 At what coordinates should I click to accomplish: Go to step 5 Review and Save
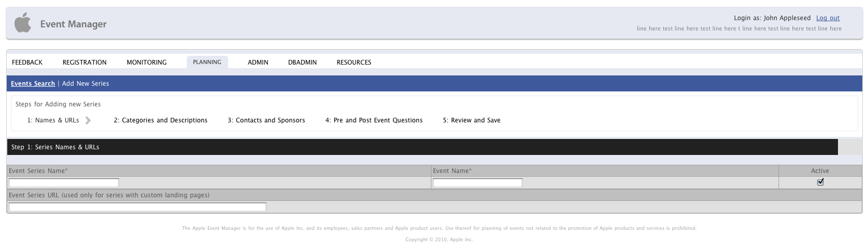coord(471,120)
